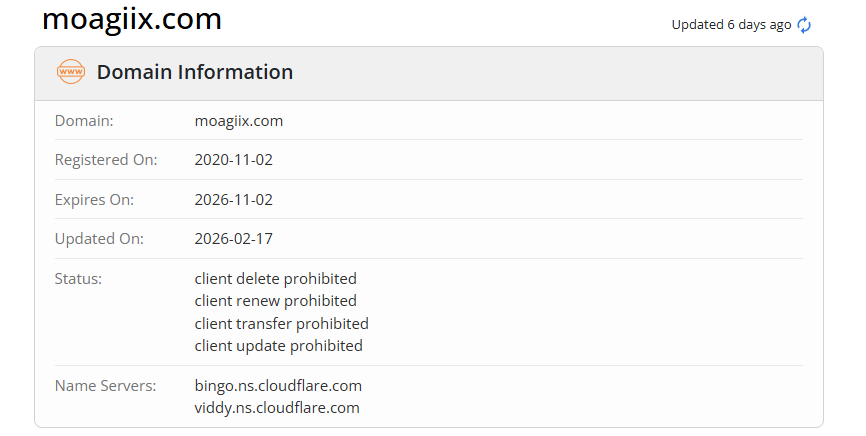Click the "Name Servers:" label
866x436 pixels.
pos(105,385)
